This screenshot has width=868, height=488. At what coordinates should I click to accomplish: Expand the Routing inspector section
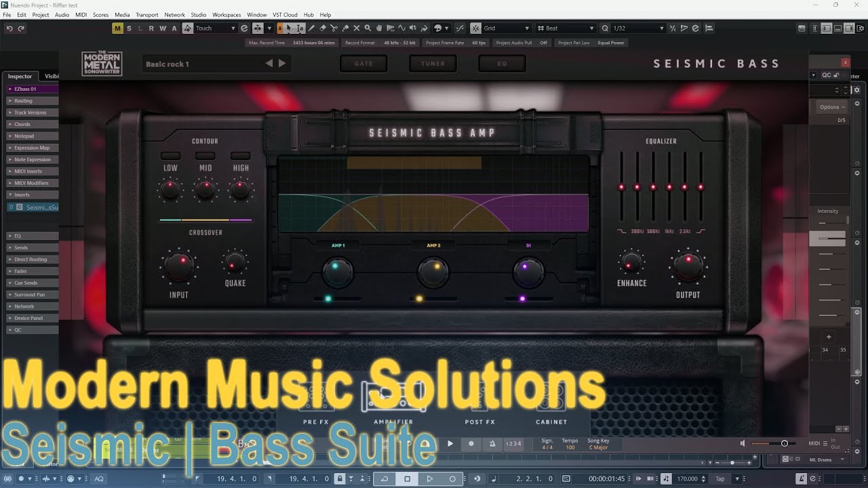(x=32, y=101)
